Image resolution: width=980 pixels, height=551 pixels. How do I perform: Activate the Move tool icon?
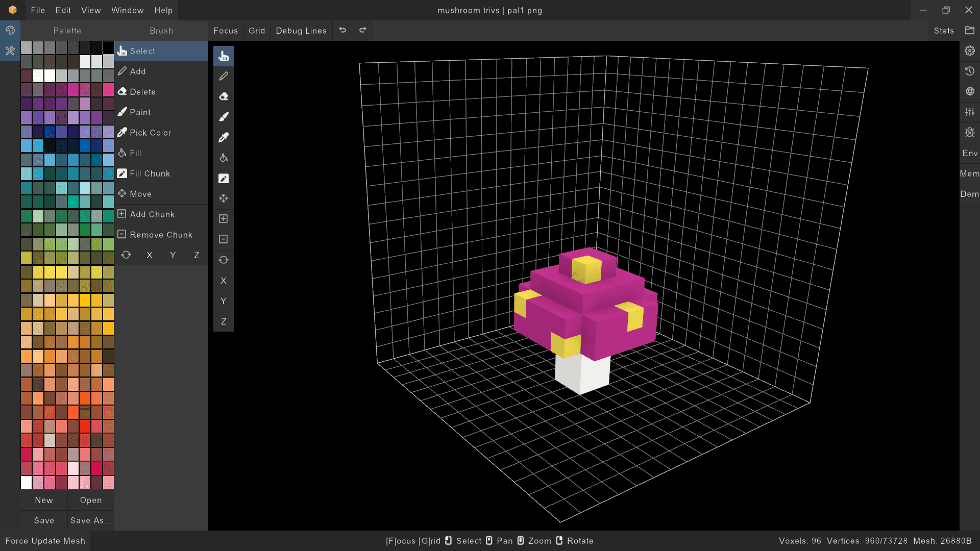[224, 198]
